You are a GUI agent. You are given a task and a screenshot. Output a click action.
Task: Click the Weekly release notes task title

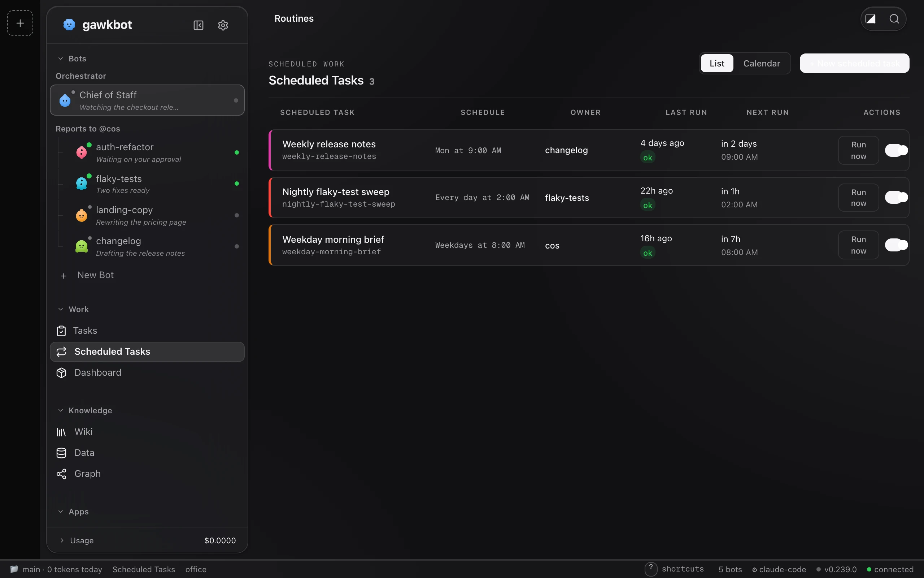[329, 144]
